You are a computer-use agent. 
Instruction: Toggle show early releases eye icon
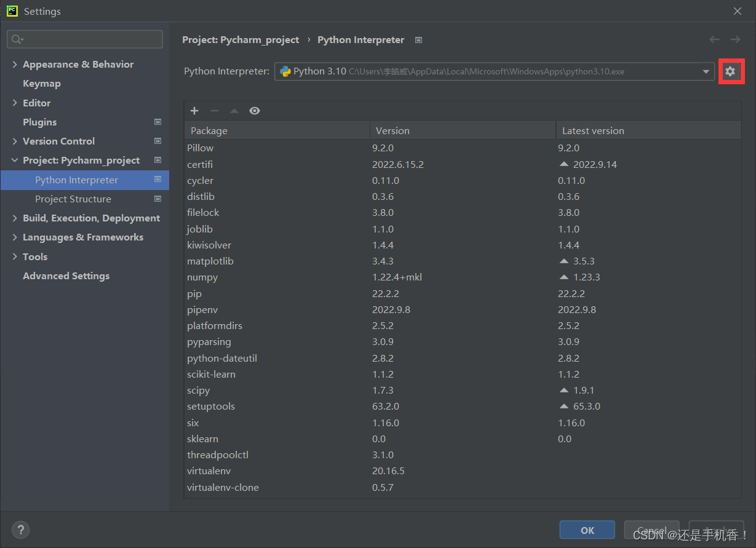tap(255, 111)
